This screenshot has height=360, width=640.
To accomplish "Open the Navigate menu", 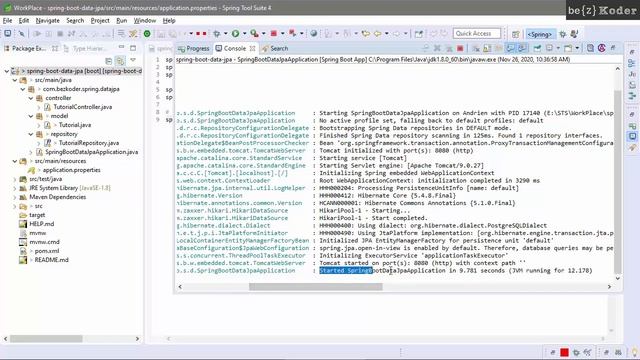I will (x=47, y=20).
